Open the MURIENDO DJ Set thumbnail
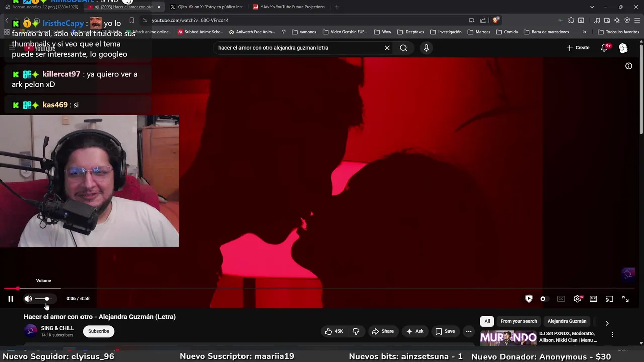The width and height of the screenshot is (644, 362). pos(509,338)
